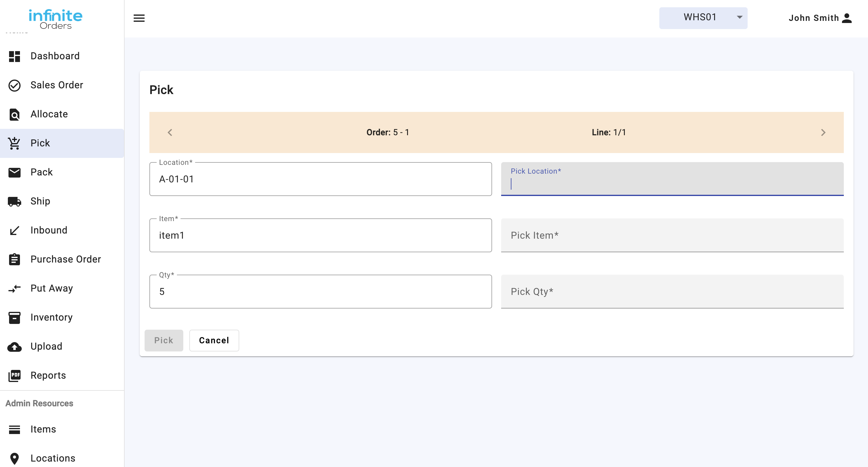This screenshot has width=868, height=467.
Task: Select the Ship truck icon
Action: pos(14,201)
